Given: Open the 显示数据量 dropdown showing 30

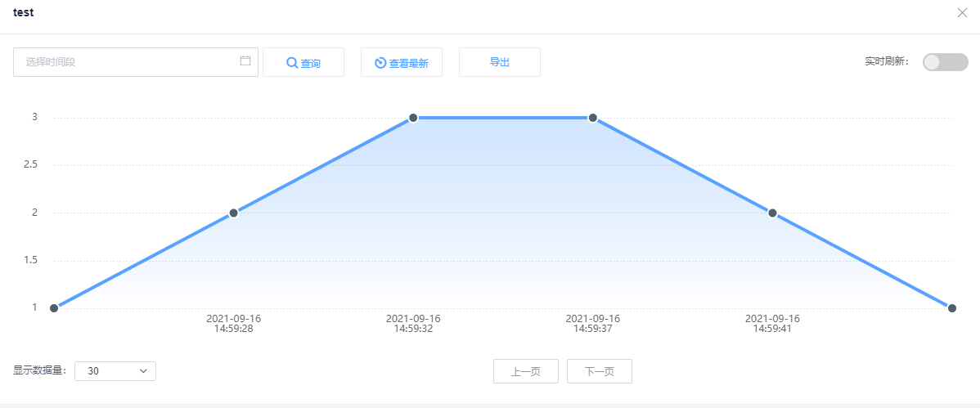Looking at the screenshot, I should (115, 370).
